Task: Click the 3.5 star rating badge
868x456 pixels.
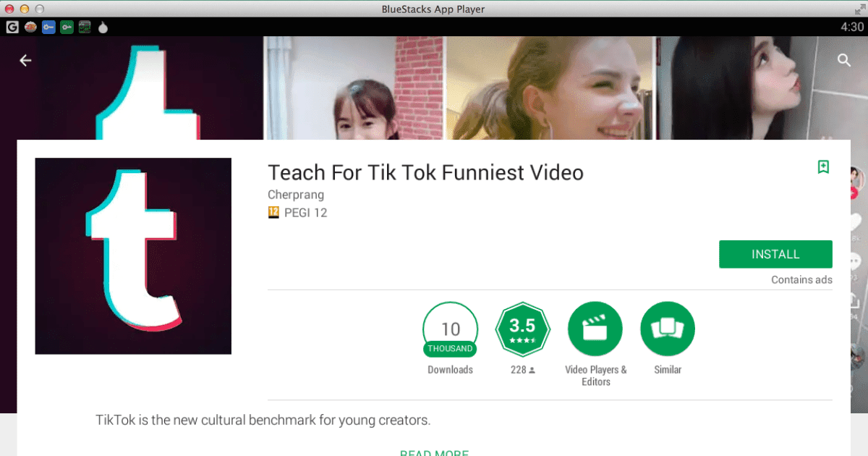Action: (522, 329)
